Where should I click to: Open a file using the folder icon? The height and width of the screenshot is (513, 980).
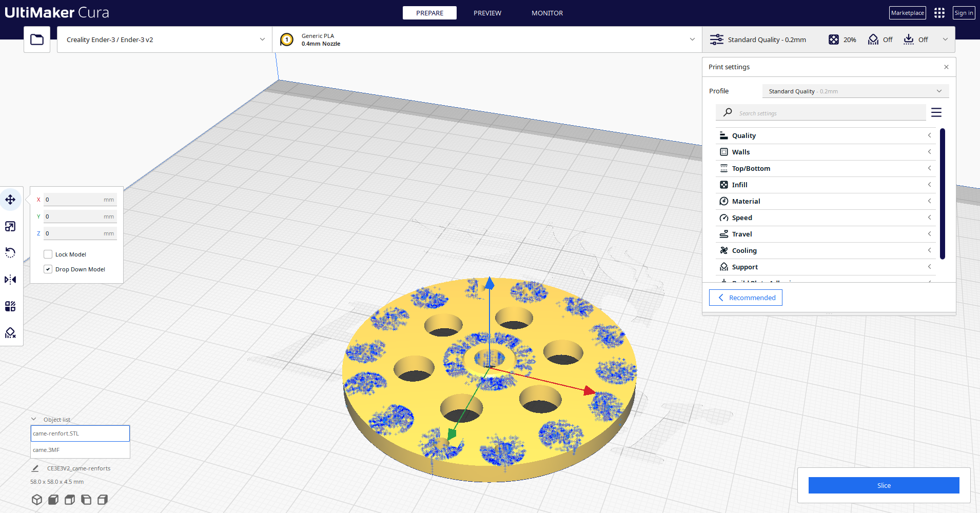coord(36,39)
